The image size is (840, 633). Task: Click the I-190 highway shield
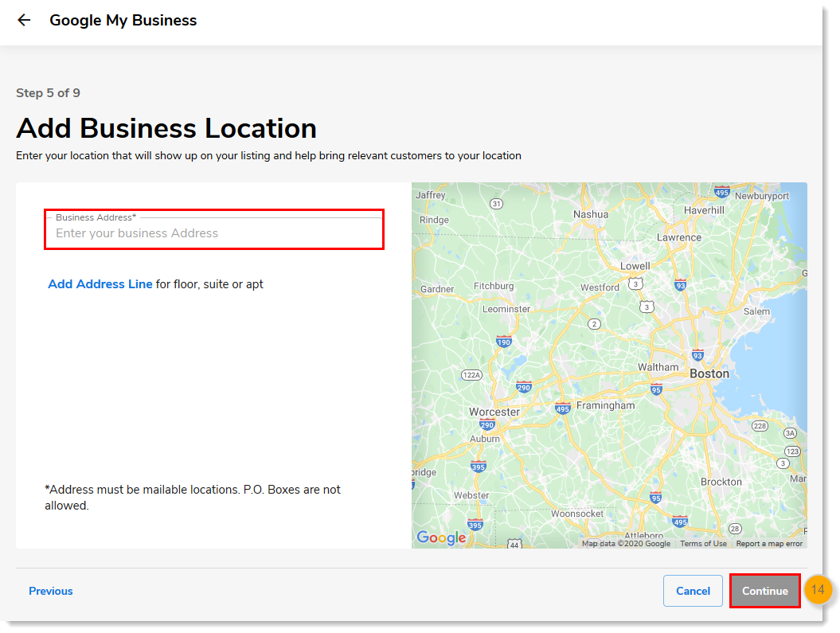(x=503, y=342)
